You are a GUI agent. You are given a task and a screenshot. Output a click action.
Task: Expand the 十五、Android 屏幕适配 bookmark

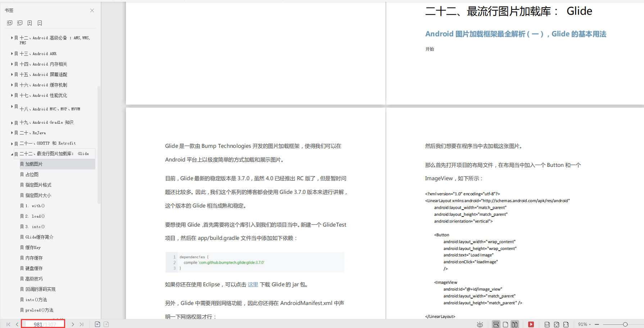pos(12,74)
